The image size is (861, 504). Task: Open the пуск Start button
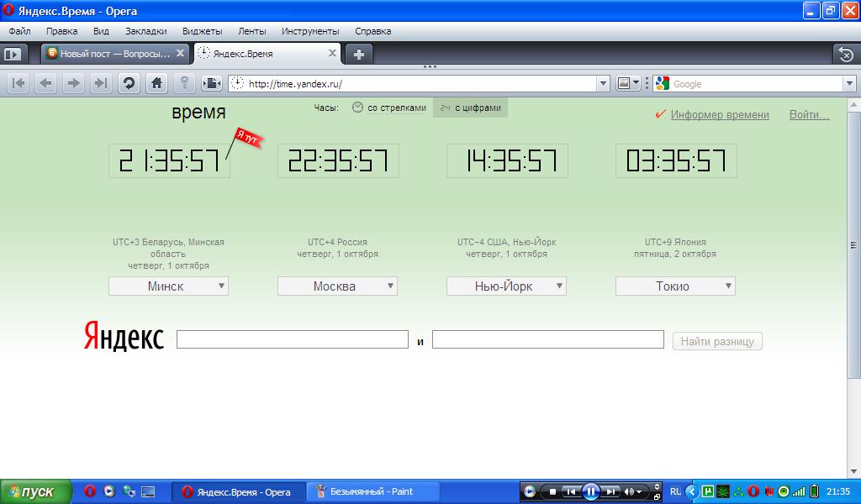click(35, 491)
